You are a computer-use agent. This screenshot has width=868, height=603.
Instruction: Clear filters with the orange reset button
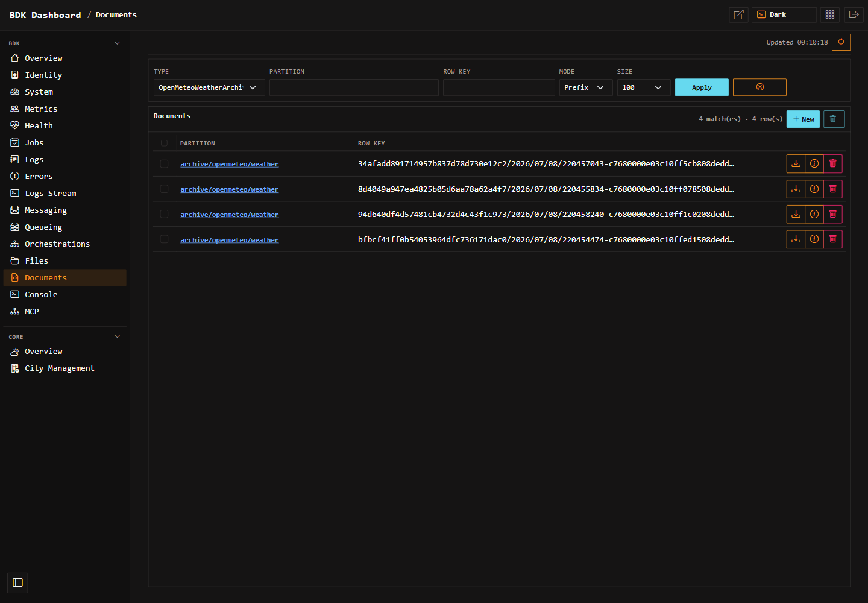point(759,87)
